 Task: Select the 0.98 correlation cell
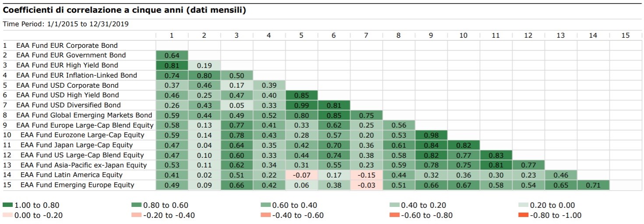pos(431,135)
